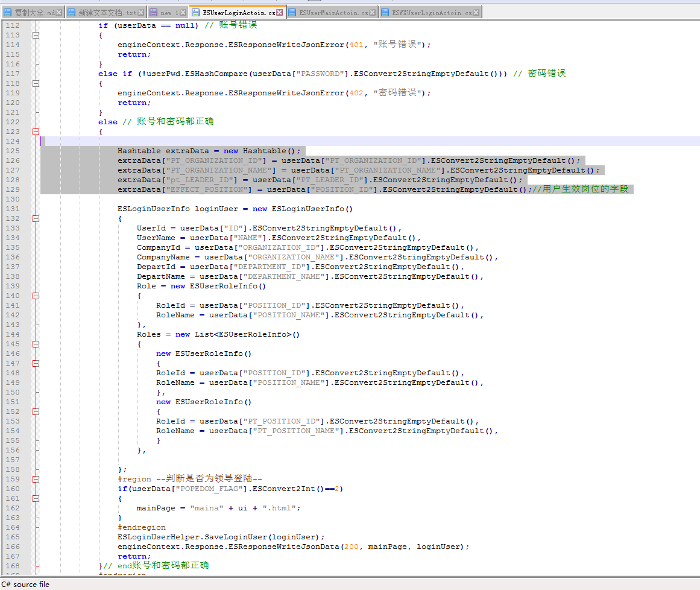Collapse the first ESUserRoleInfo block at line 147

click(36, 364)
